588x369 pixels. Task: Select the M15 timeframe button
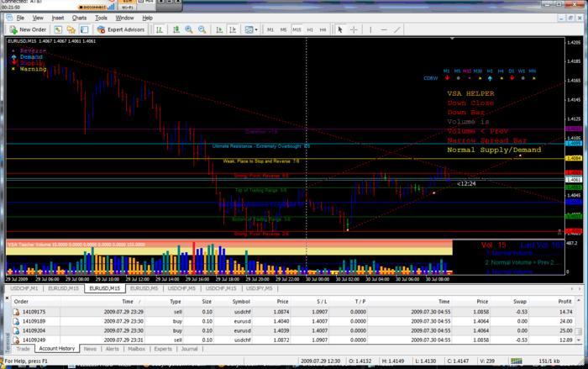297,29
